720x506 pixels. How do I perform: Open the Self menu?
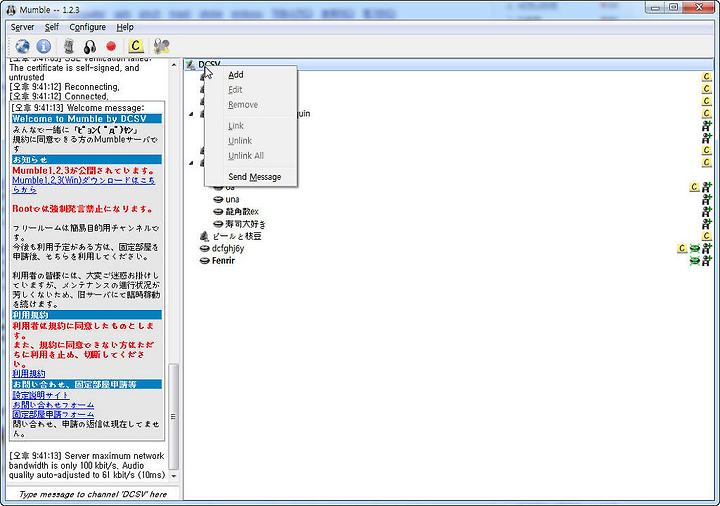(x=51, y=27)
